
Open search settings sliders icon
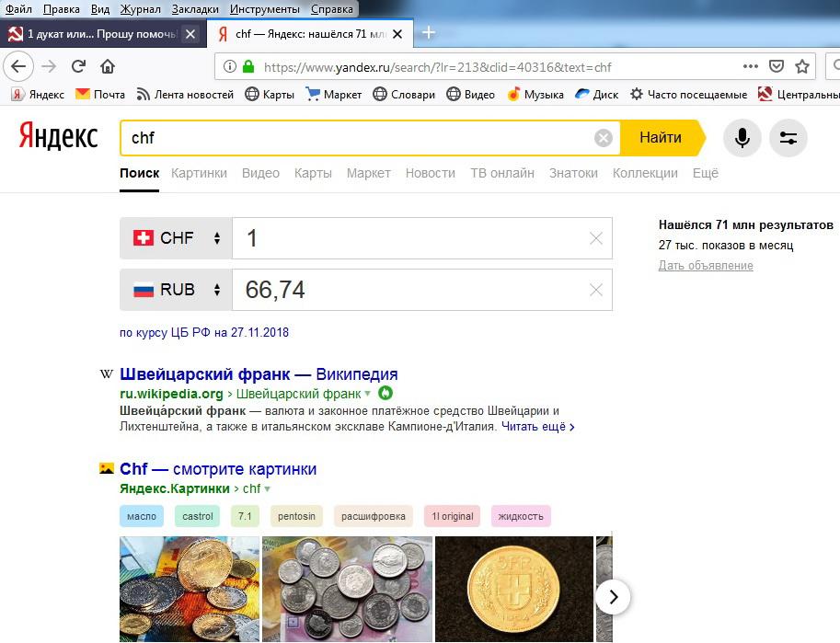788,138
